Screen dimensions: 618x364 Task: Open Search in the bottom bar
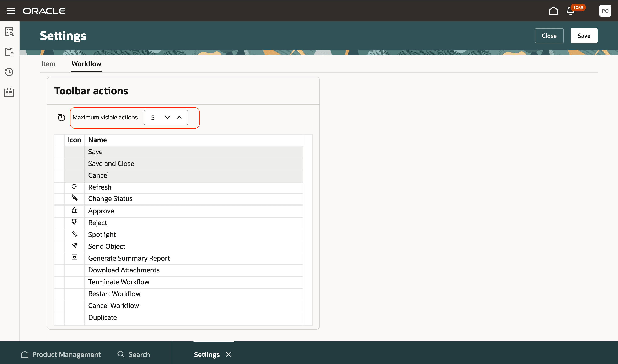[x=134, y=354]
